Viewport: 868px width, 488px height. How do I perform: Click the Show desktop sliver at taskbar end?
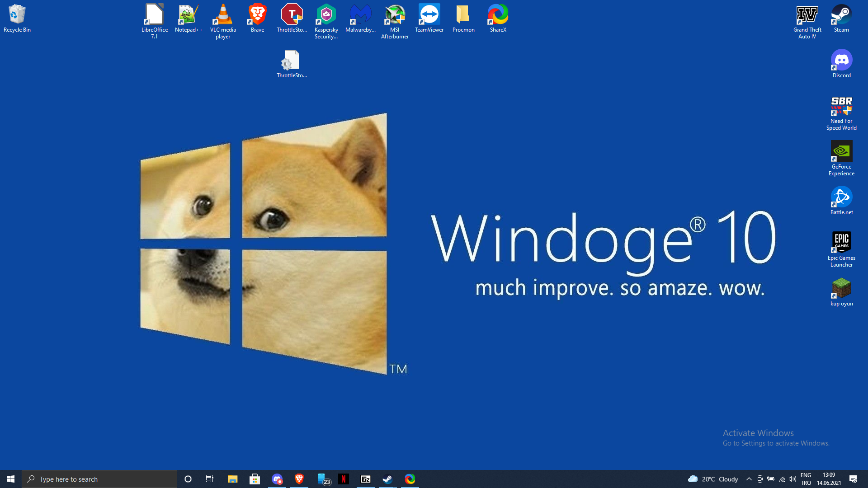(867, 479)
